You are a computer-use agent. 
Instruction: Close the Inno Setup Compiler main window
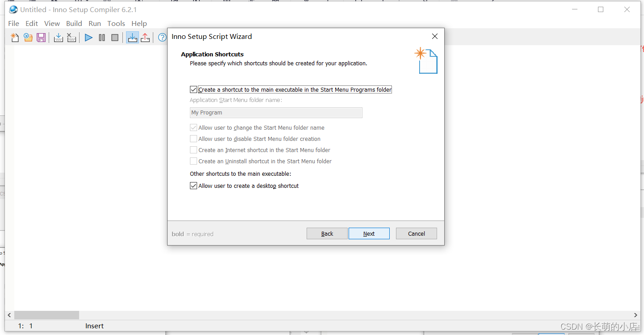pos(627,9)
